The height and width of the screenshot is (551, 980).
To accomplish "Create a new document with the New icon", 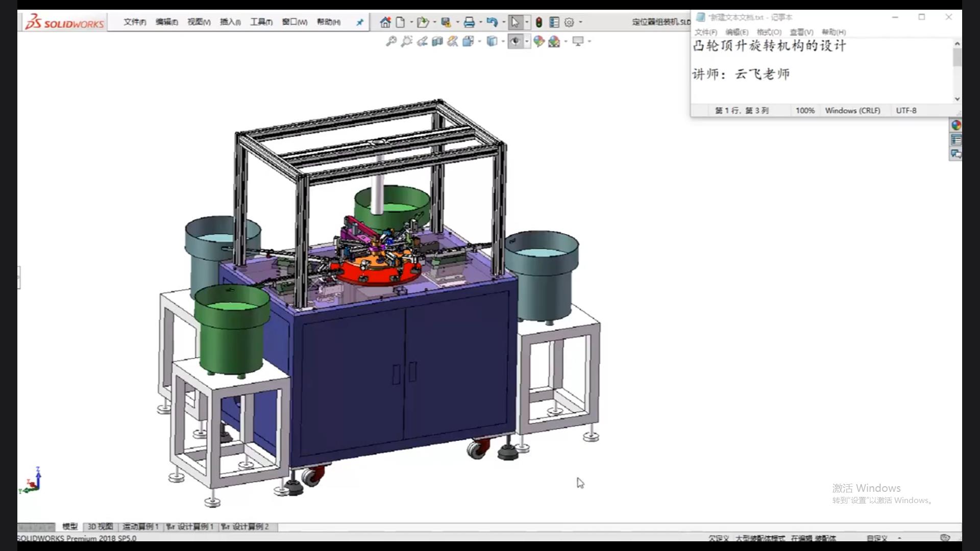I will pos(401,22).
